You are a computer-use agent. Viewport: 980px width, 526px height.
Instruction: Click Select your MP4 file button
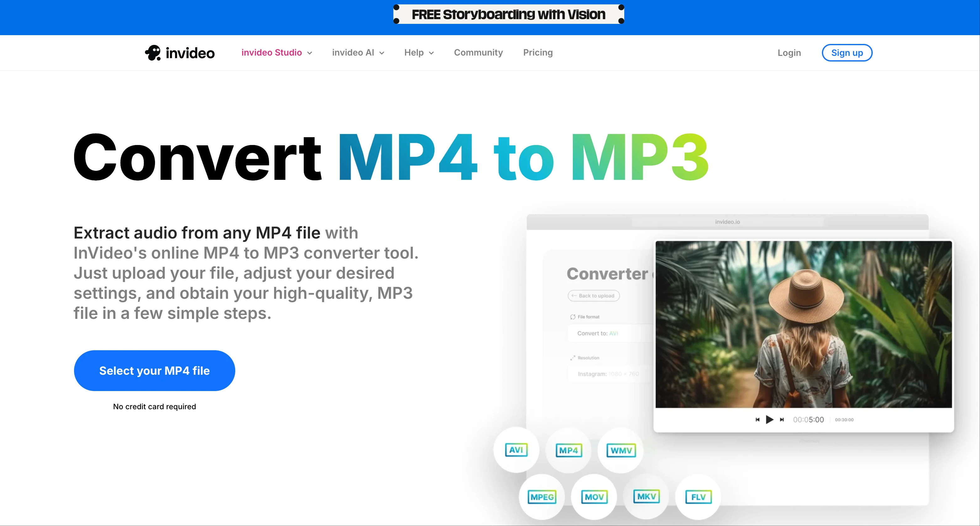tap(154, 370)
